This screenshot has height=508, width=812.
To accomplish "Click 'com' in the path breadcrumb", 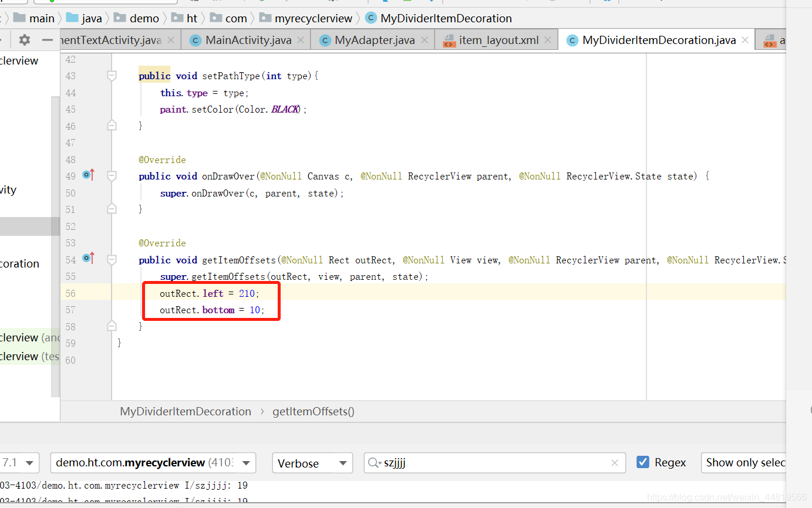I will [x=236, y=18].
